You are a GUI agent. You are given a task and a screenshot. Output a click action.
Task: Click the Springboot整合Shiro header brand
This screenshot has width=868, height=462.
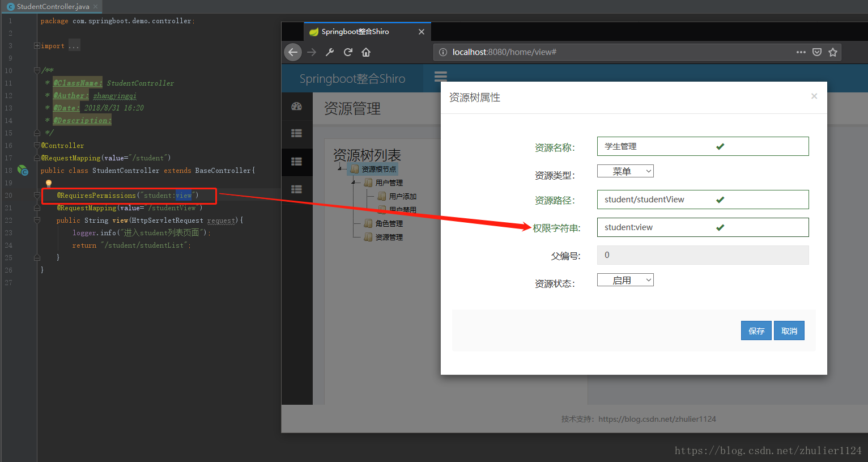(352, 79)
